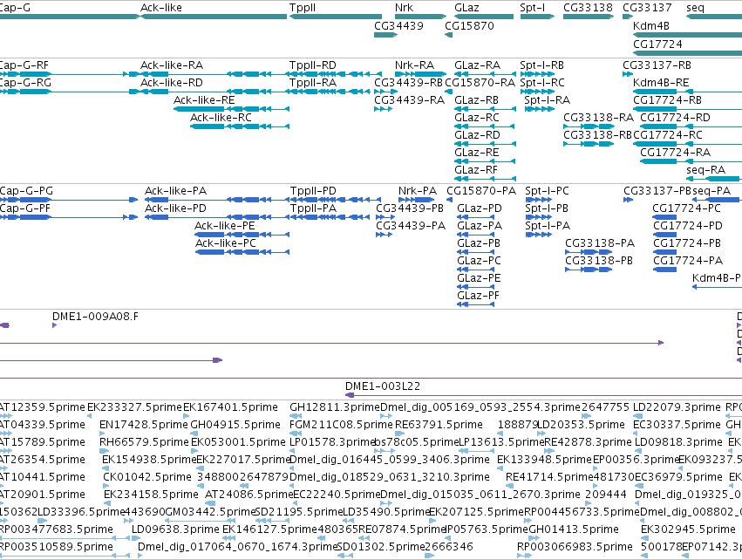Select transcript CG34439-RA

409,100
